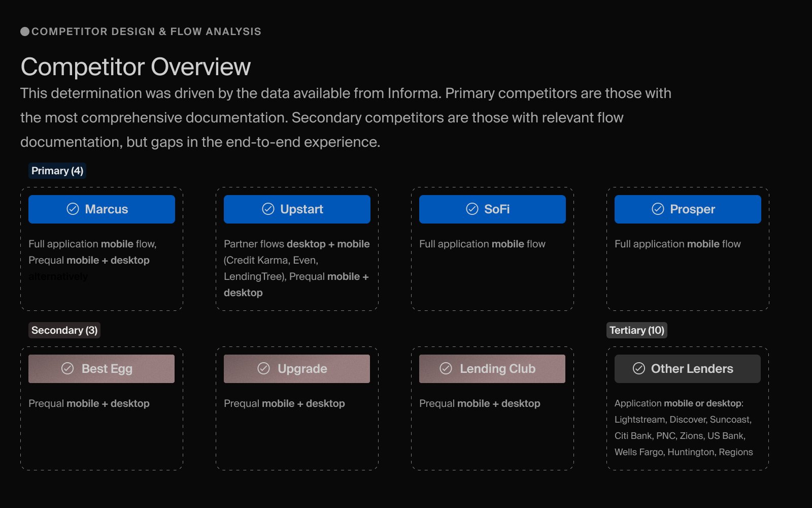
Task: Click the Secondary (3) label tag
Action: tap(64, 330)
